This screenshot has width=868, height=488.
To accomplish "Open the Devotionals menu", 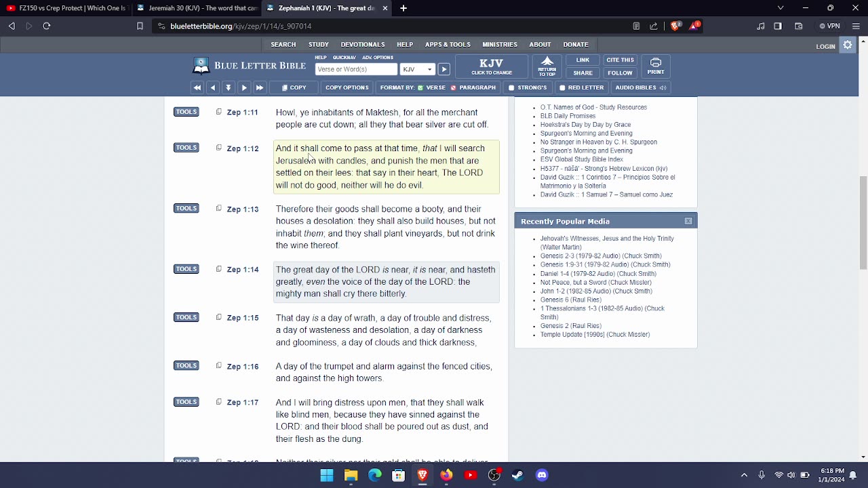I will coord(363,45).
